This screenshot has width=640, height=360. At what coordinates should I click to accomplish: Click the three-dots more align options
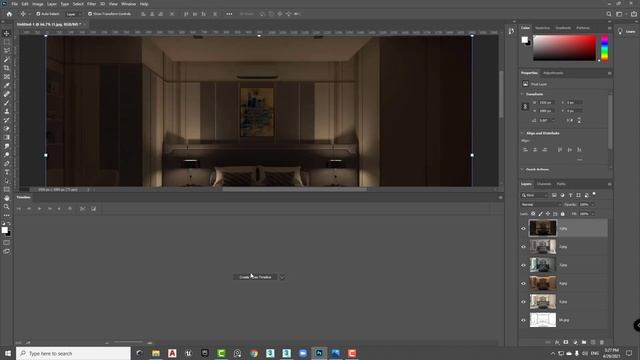click(229, 14)
